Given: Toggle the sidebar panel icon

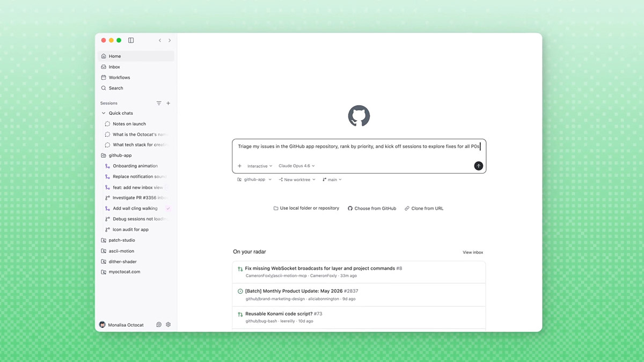Looking at the screenshot, I should [131, 40].
